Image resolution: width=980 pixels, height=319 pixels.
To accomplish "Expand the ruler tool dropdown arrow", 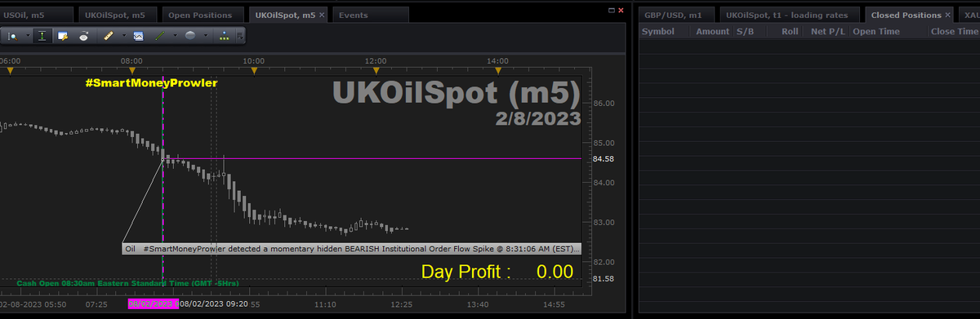I will [123, 36].
